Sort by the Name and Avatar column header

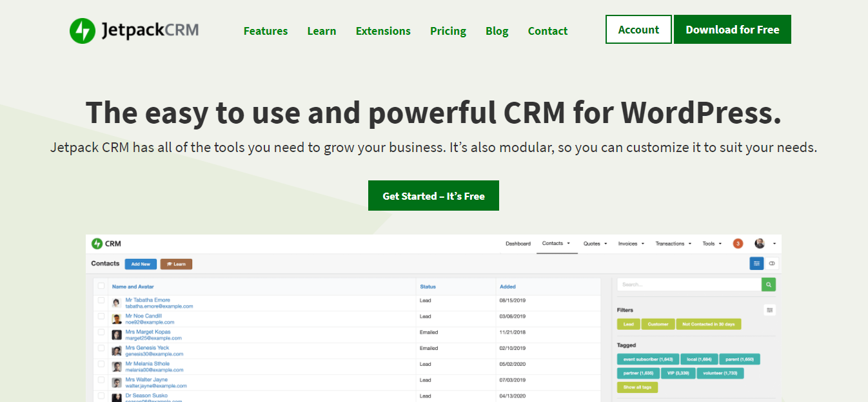click(x=133, y=286)
